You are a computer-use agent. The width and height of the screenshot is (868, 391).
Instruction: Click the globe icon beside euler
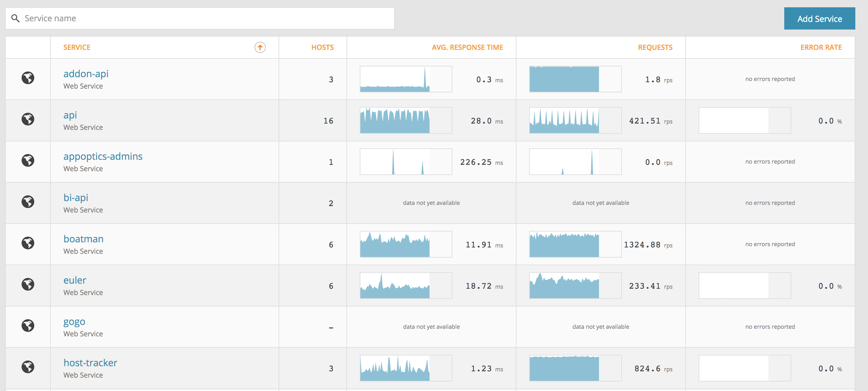point(28,284)
